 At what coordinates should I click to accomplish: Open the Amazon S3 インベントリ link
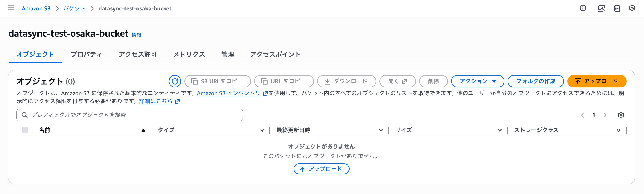click(229, 93)
